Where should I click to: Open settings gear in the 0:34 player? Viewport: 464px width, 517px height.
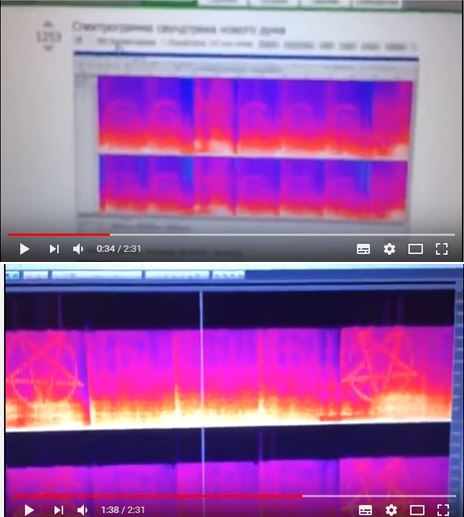(389, 249)
